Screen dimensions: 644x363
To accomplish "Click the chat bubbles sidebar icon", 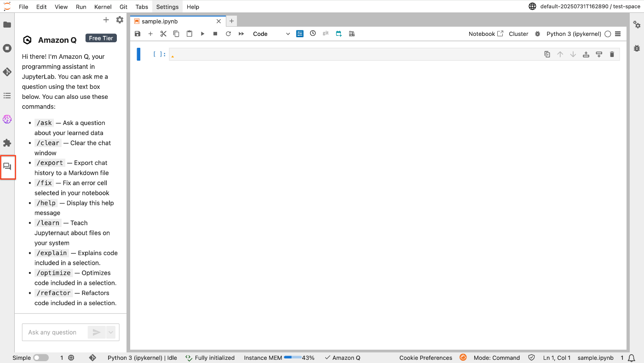I will (7, 167).
